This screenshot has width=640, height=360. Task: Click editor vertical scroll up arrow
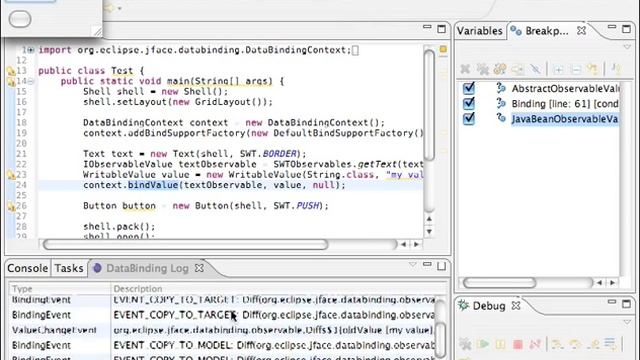[429, 219]
